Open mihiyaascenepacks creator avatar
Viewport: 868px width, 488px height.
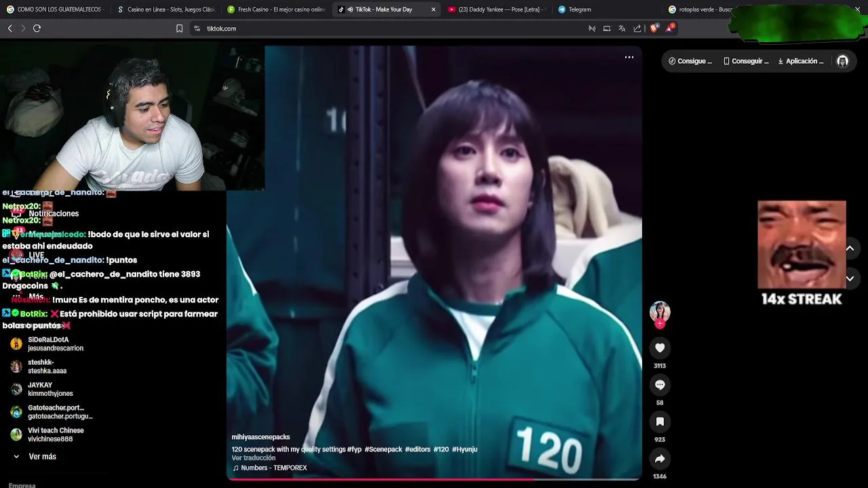pos(660,312)
